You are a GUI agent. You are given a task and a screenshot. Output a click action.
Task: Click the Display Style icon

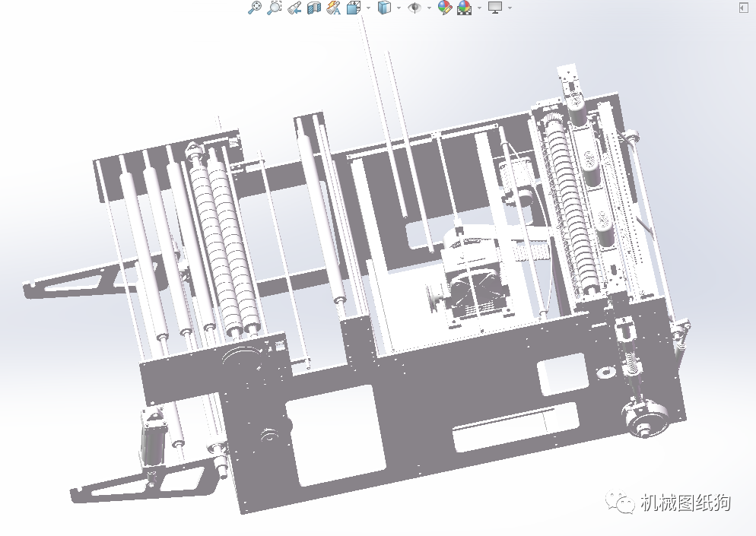point(384,8)
